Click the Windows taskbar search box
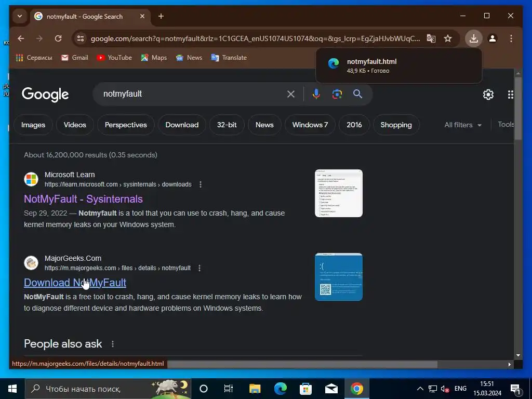 tap(108, 389)
